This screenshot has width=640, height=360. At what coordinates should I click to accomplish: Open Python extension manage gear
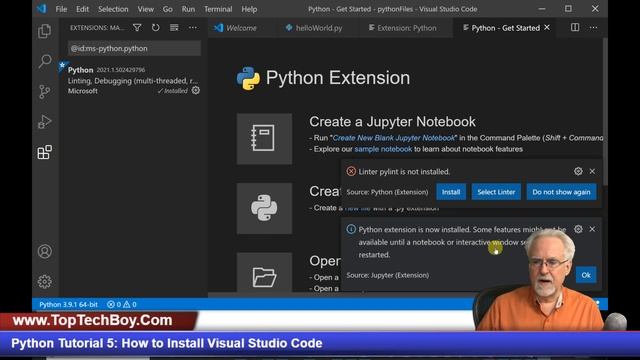[196, 90]
